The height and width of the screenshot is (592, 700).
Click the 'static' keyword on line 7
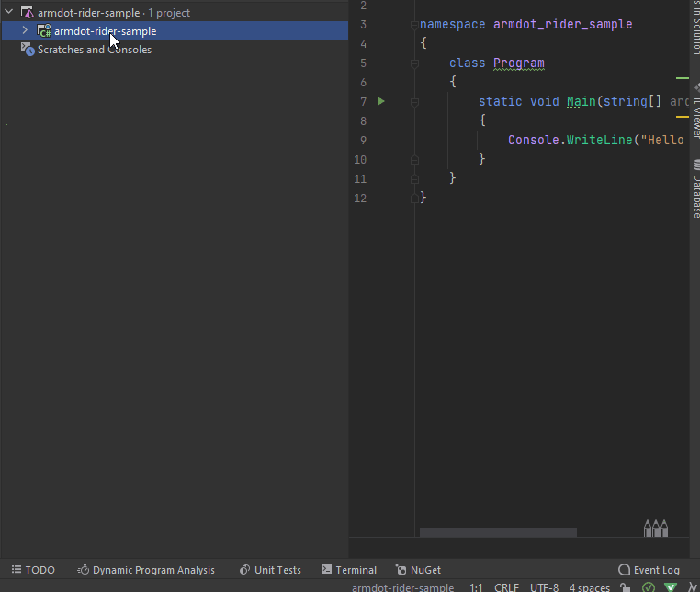500,101
